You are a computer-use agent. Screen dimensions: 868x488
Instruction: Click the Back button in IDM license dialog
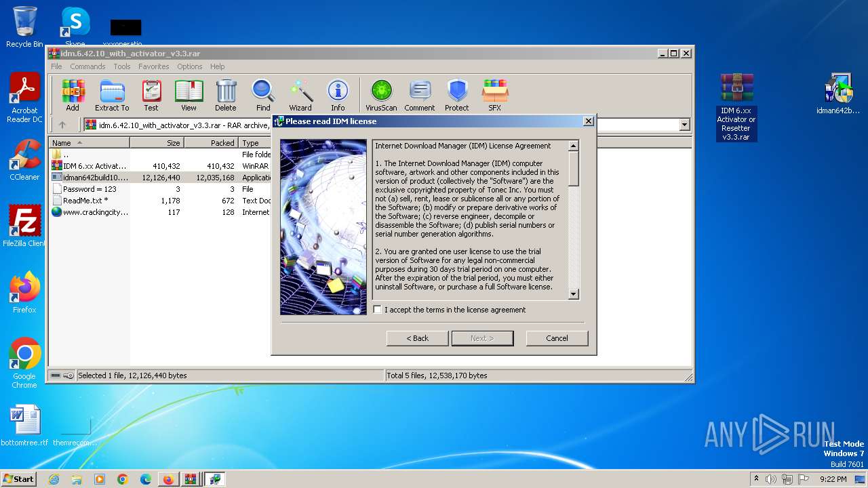click(x=418, y=338)
